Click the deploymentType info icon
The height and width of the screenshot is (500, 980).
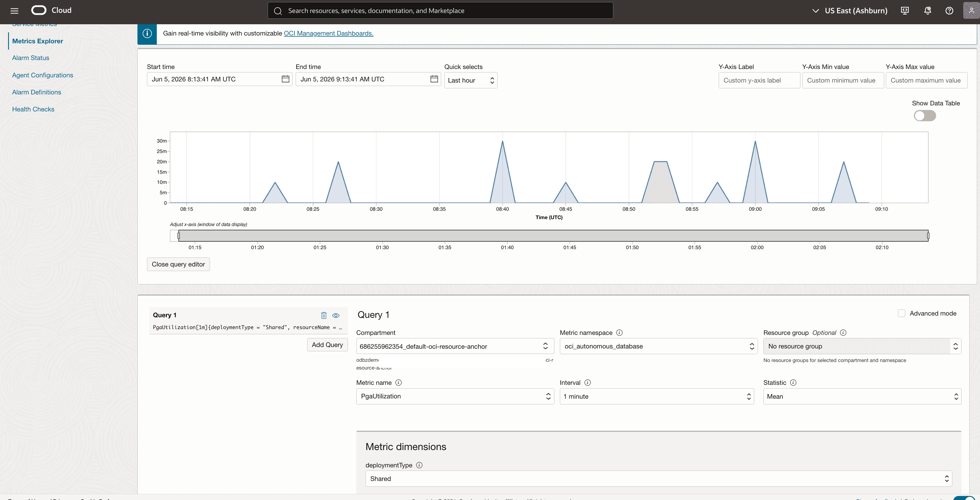pos(419,465)
